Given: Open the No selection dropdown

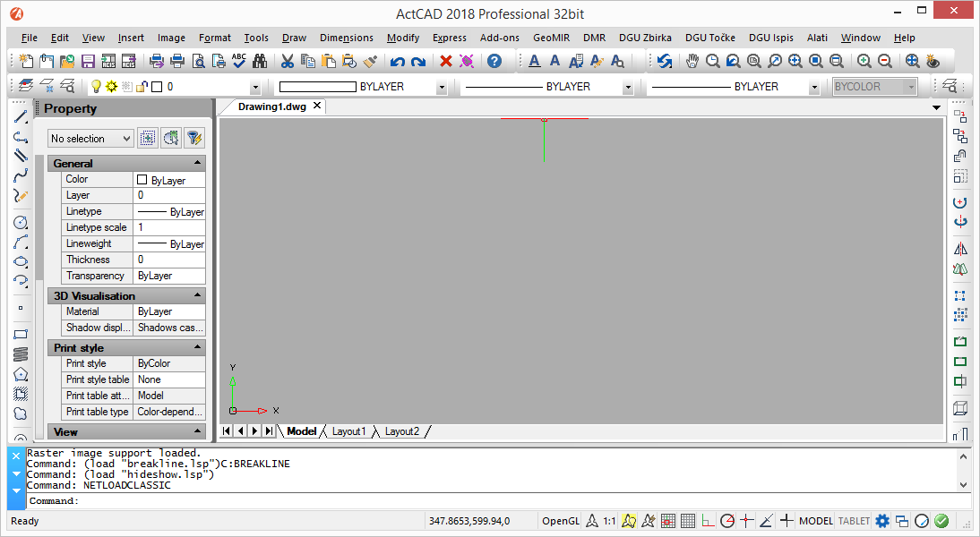Looking at the screenshot, I should 91,139.
